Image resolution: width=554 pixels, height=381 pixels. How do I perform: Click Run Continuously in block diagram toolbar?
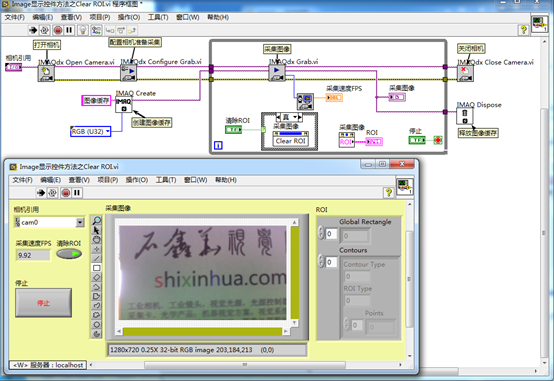[x=44, y=30]
